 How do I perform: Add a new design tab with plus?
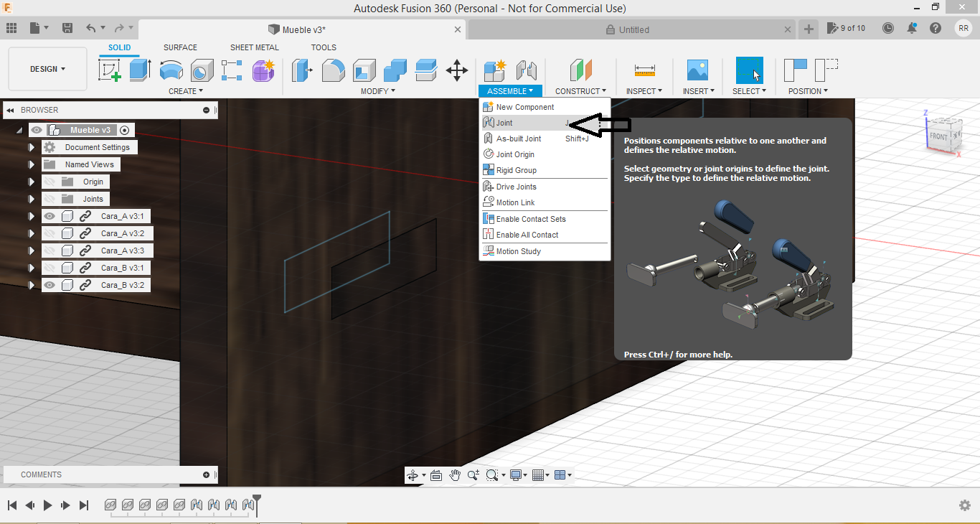coord(809,29)
